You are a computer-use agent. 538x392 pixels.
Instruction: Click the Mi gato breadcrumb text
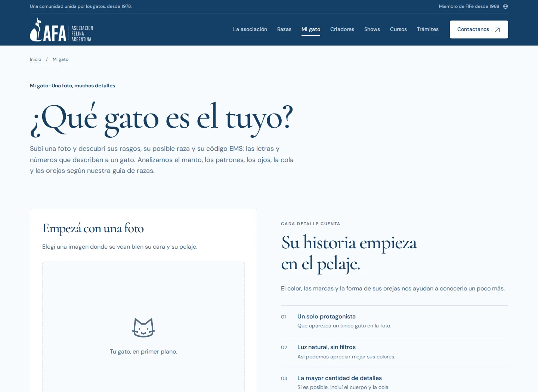point(61,59)
